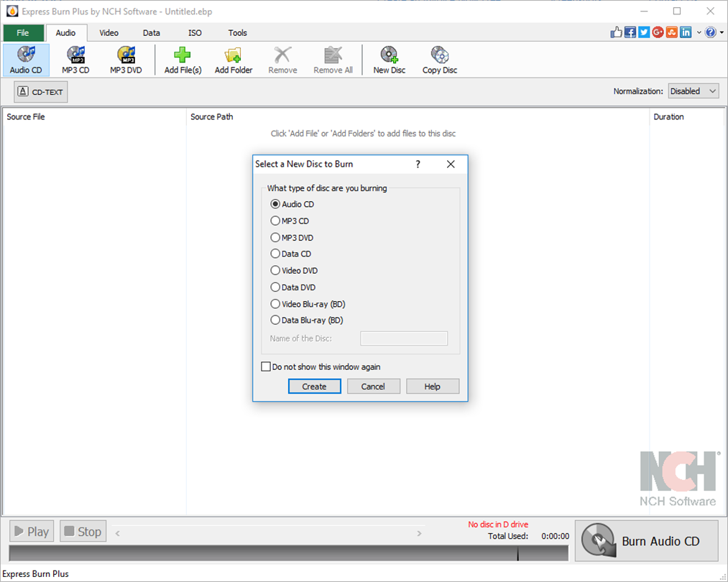Viewport: 728px width, 582px height.
Task: Click the seek slider left arrow
Action: 117,533
